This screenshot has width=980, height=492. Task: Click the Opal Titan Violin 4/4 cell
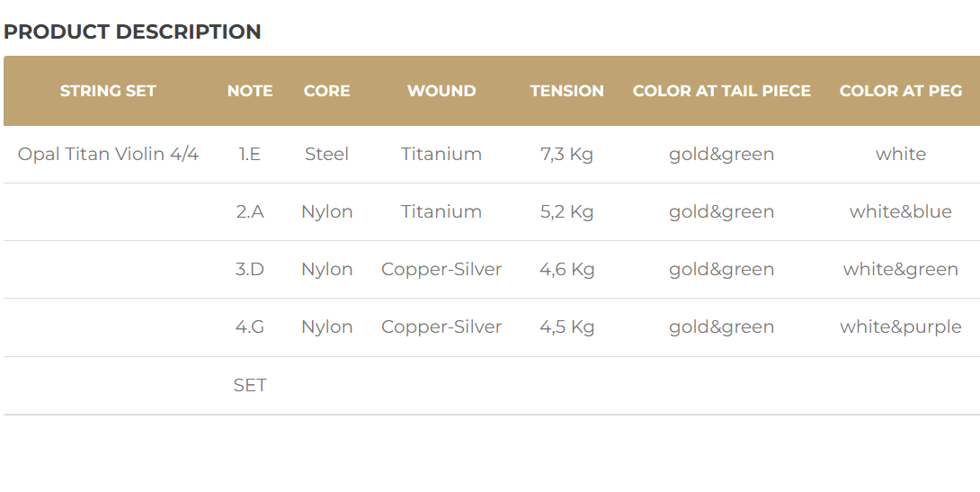[x=108, y=154]
